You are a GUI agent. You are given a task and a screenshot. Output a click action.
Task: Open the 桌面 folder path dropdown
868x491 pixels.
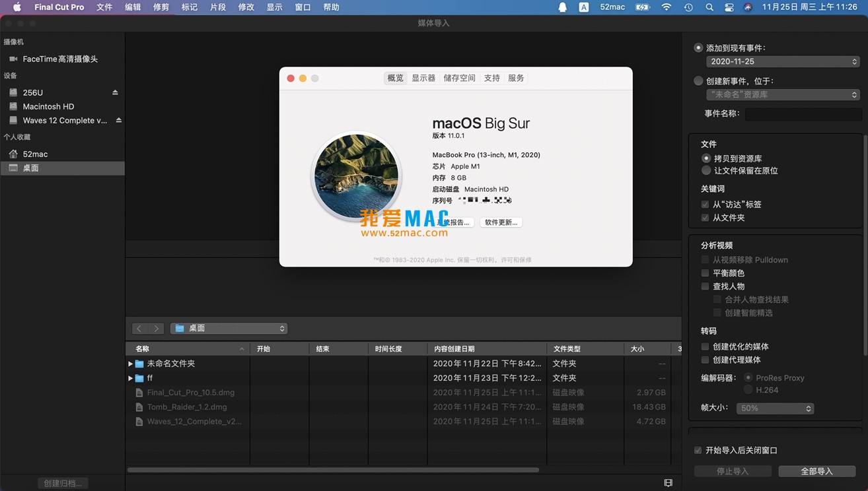229,328
